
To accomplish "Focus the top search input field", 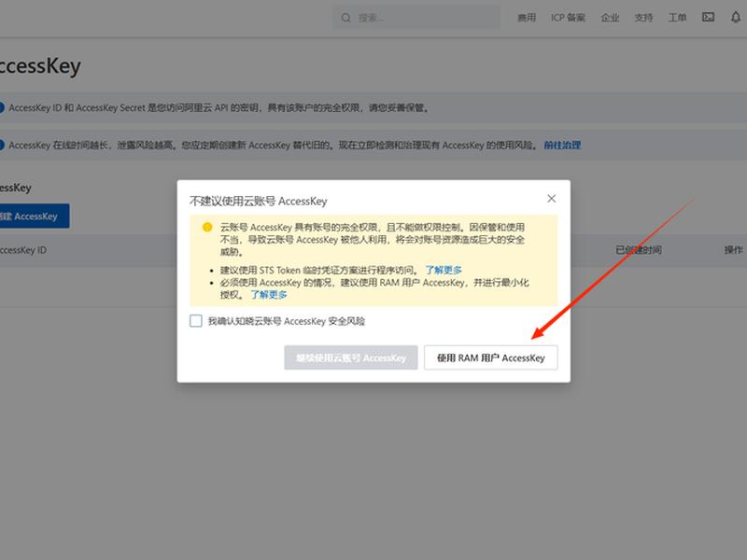I will tap(416, 18).
